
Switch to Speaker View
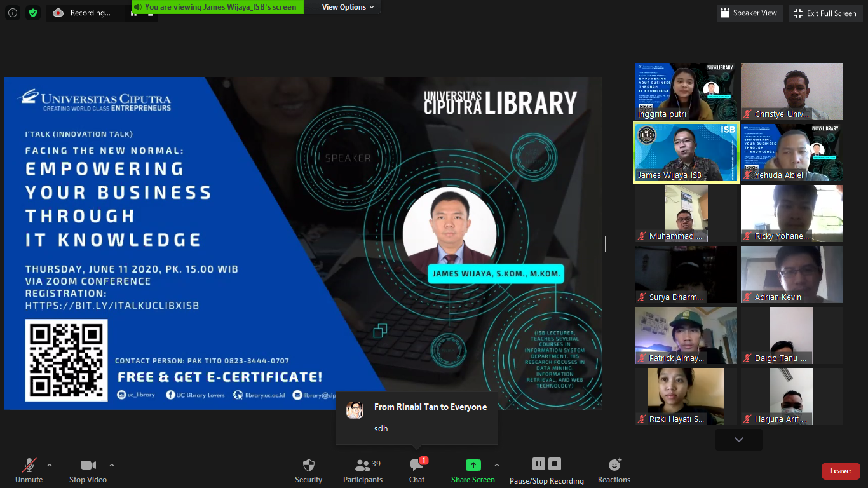[x=750, y=13]
